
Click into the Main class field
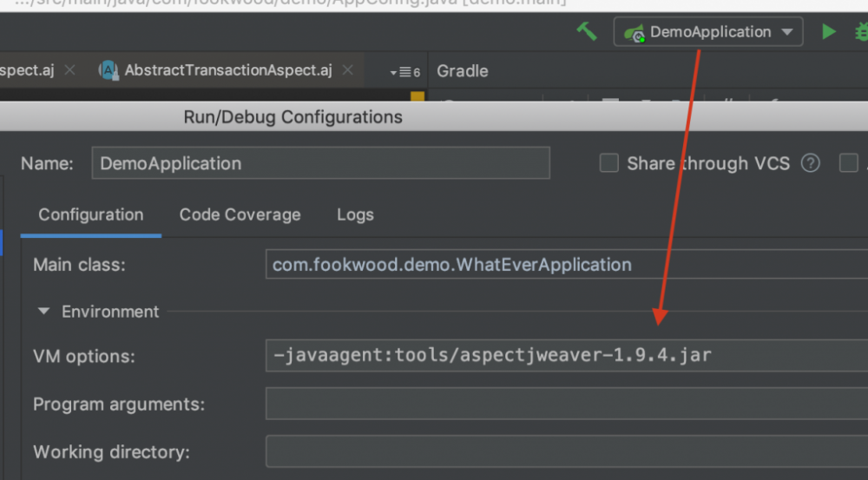tap(566, 265)
